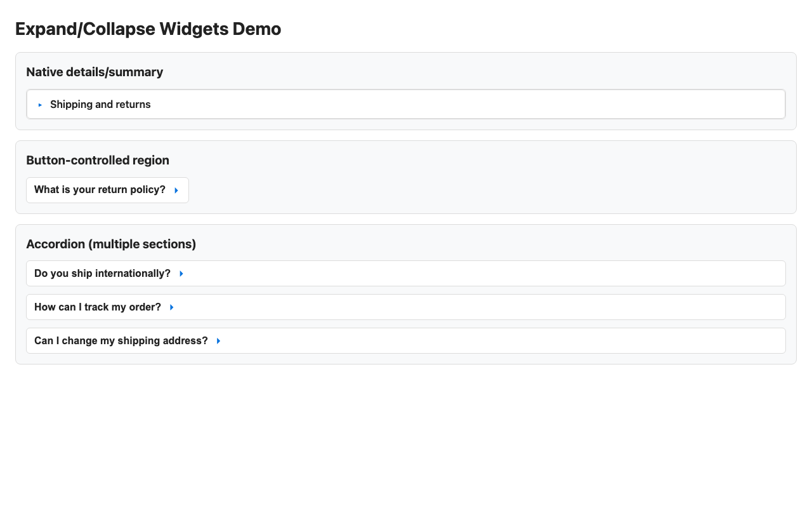Click the "Expand/Collapse Widgets Demo" page heading
Image resolution: width=812 pixels, height=508 pixels.
[x=148, y=29]
